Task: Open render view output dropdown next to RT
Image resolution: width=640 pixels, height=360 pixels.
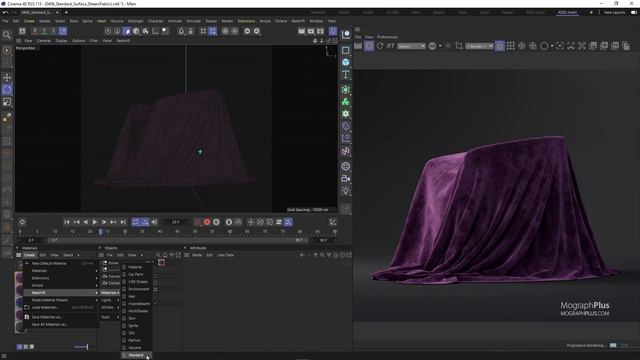Action: [x=411, y=46]
